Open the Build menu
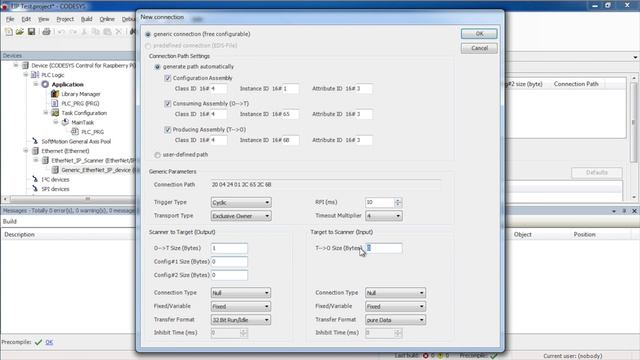This screenshot has width=640, height=360. (x=87, y=19)
